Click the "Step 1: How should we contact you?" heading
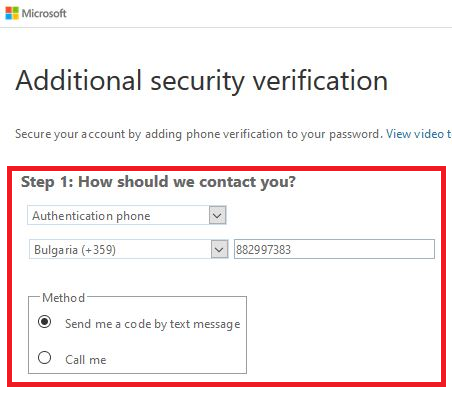 [158, 182]
